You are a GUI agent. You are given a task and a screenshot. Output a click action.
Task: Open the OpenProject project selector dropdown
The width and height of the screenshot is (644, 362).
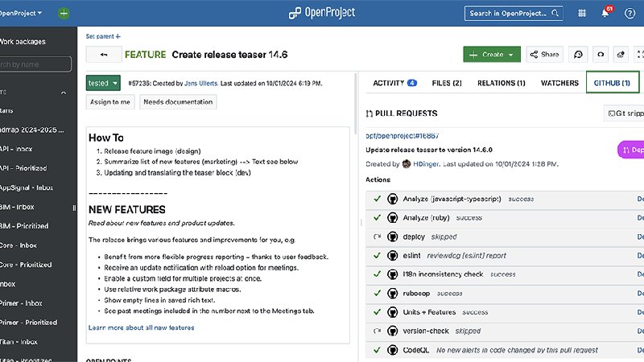(x=21, y=13)
